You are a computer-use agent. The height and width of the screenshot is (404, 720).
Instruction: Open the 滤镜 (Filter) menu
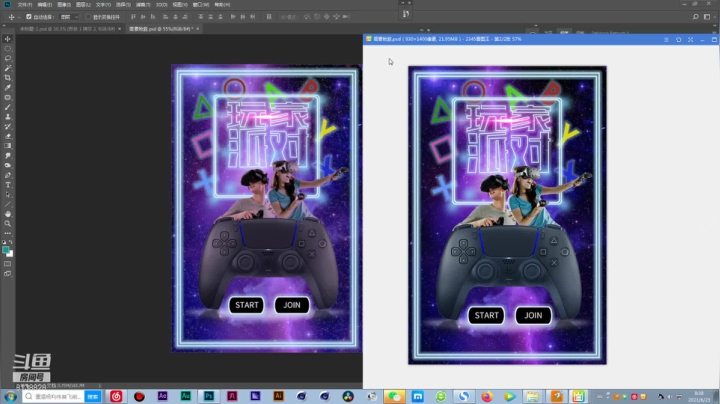[143, 5]
